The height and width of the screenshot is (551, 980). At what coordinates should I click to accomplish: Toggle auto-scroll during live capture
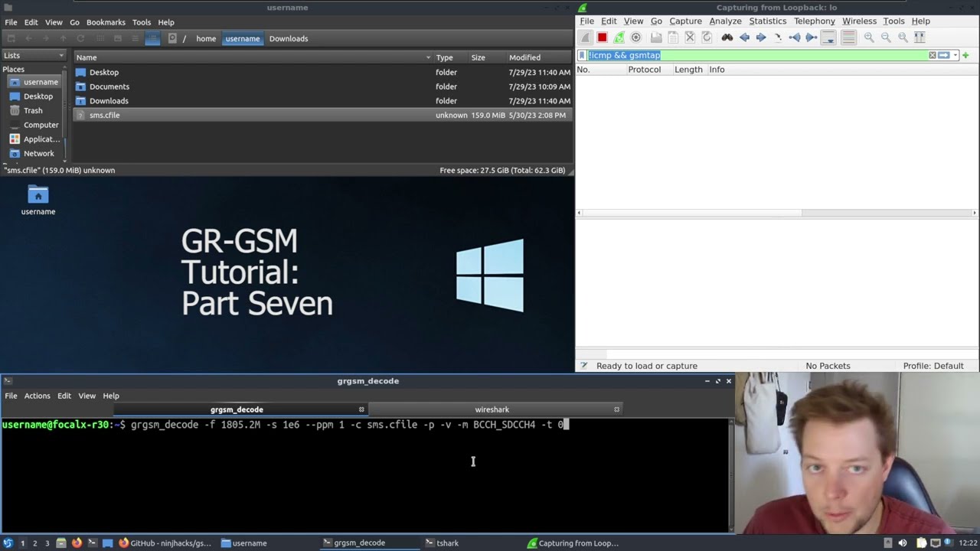coord(828,37)
